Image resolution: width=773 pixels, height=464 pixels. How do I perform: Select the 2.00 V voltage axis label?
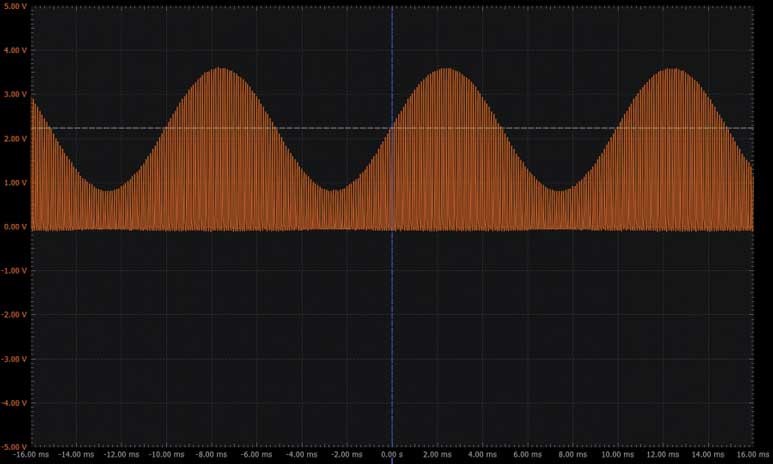pos(13,139)
